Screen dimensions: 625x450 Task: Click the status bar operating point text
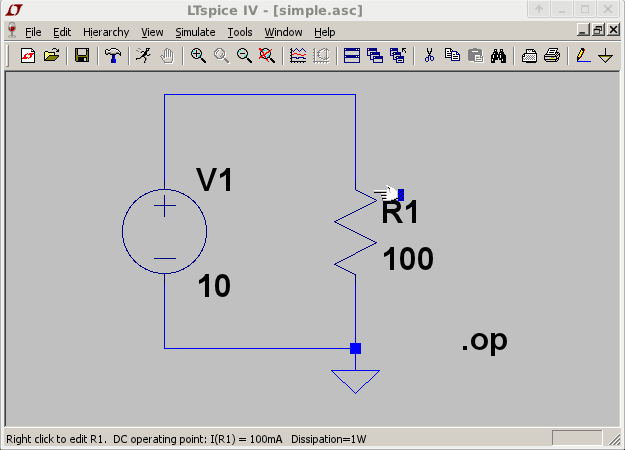[x=186, y=439]
